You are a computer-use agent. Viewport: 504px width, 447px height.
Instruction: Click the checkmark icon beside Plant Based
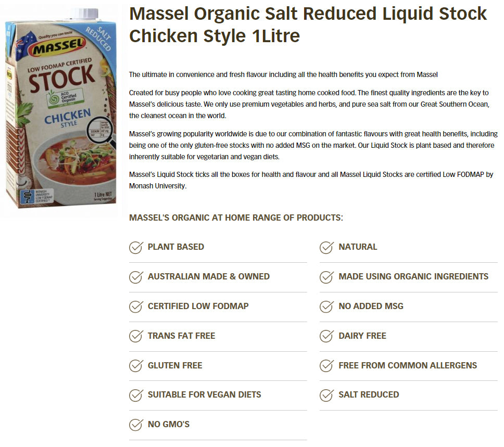coord(136,247)
